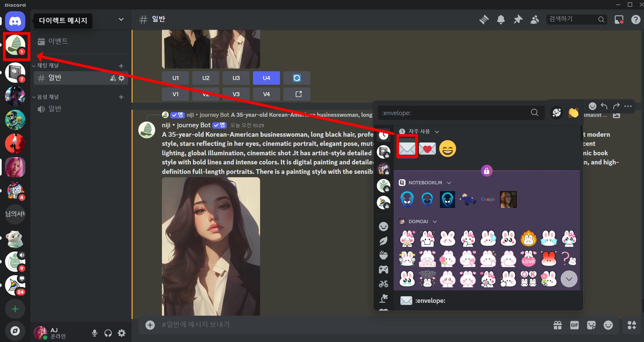Open user settings gear icon
The width and height of the screenshot is (644, 342).
(x=122, y=333)
